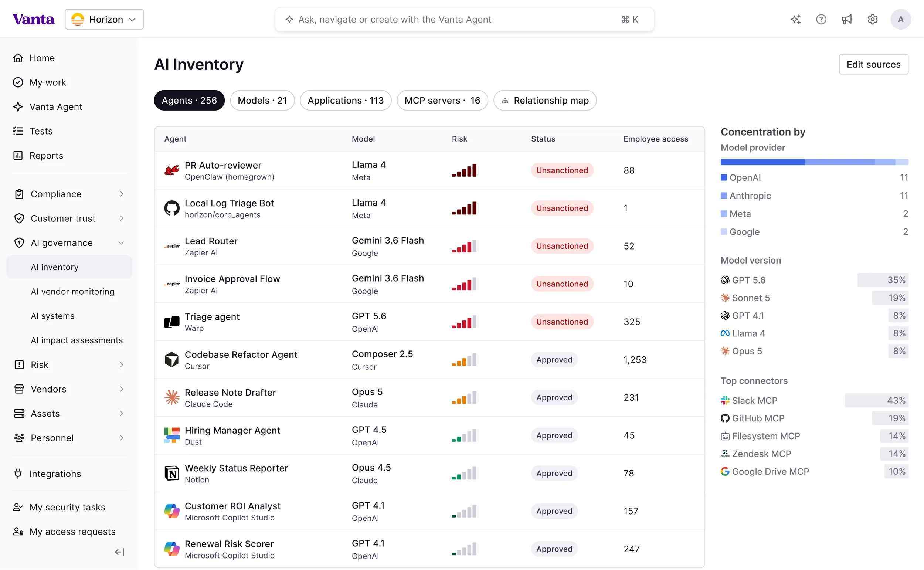Open My work page
Image resolution: width=924 pixels, height=570 pixels.
[47, 82]
